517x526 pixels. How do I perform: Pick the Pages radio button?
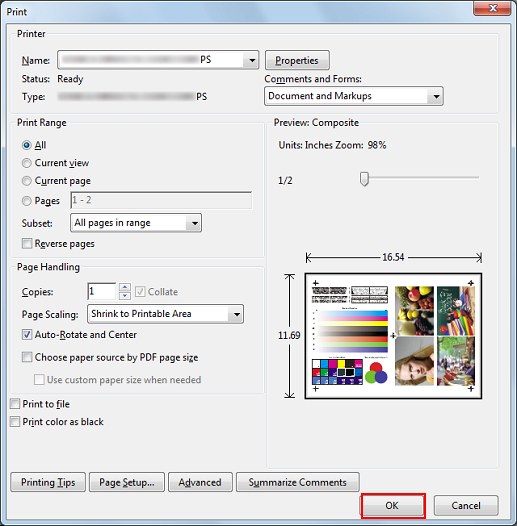click(27, 201)
